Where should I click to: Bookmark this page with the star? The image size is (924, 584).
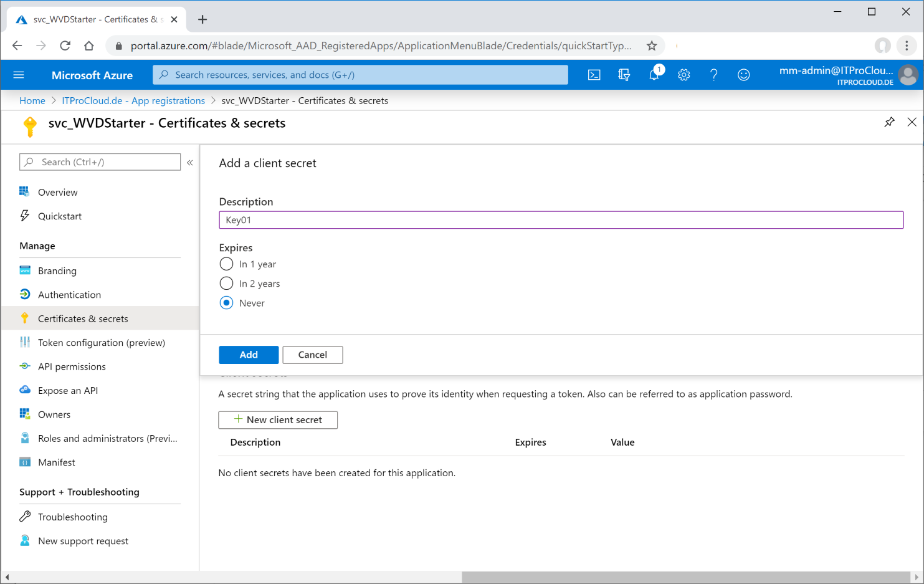click(652, 45)
